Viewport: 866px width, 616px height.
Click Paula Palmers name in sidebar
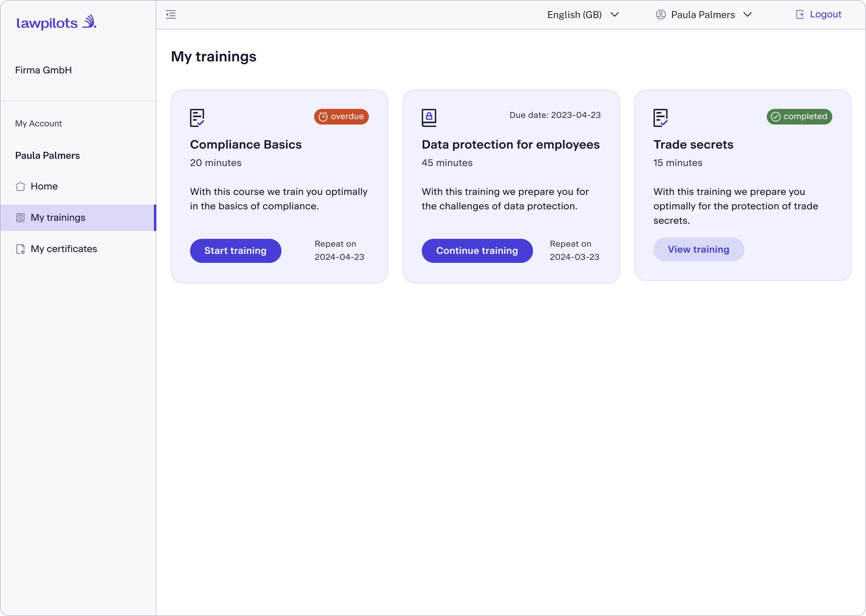point(48,156)
